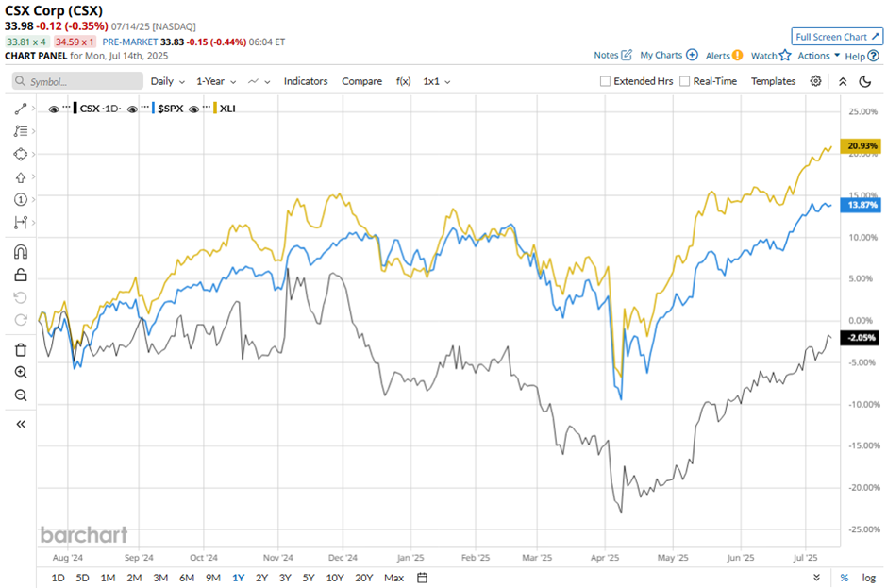Select the 2Y time range
Image resolution: width=887 pixels, height=588 pixels.
click(261, 578)
